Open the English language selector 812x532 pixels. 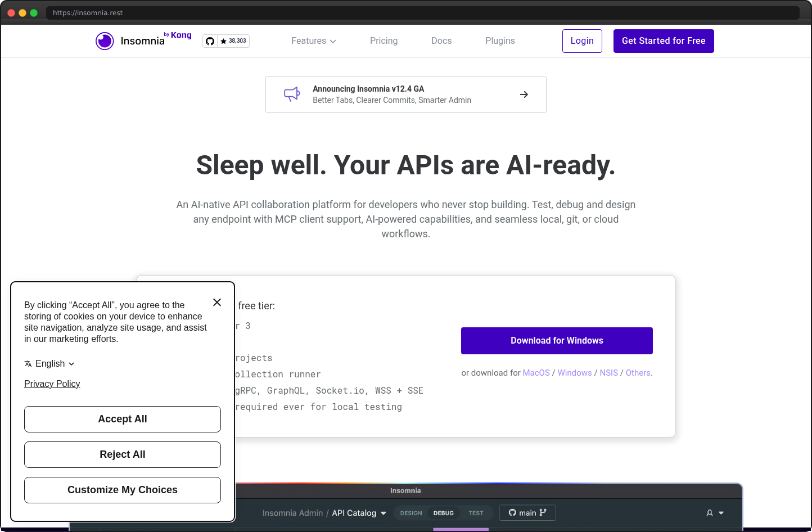point(49,363)
